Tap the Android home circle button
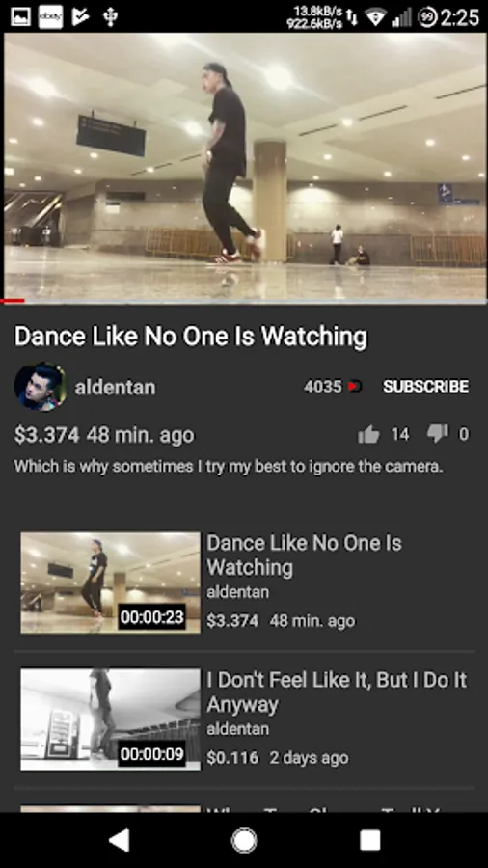This screenshot has height=868, width=488. [x=244, y=840]
